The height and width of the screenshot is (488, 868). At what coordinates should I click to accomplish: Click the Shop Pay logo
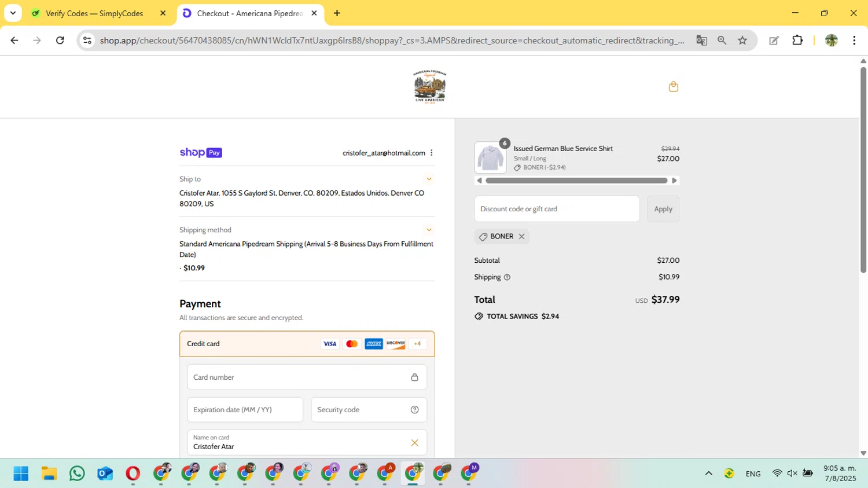click(x=201, y=153)
